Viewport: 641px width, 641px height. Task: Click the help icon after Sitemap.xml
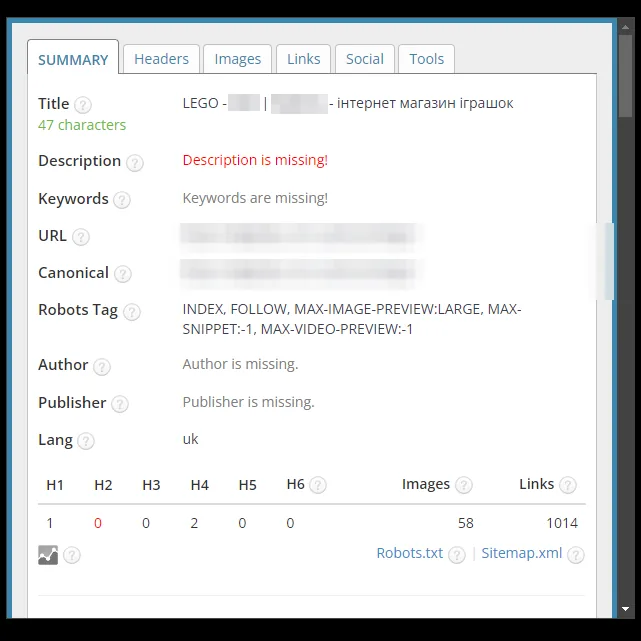576,555
